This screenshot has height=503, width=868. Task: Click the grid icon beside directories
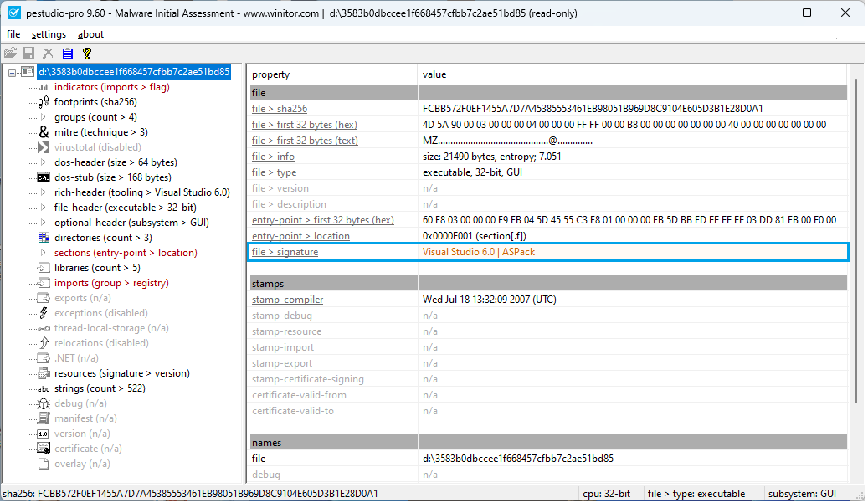43,237
